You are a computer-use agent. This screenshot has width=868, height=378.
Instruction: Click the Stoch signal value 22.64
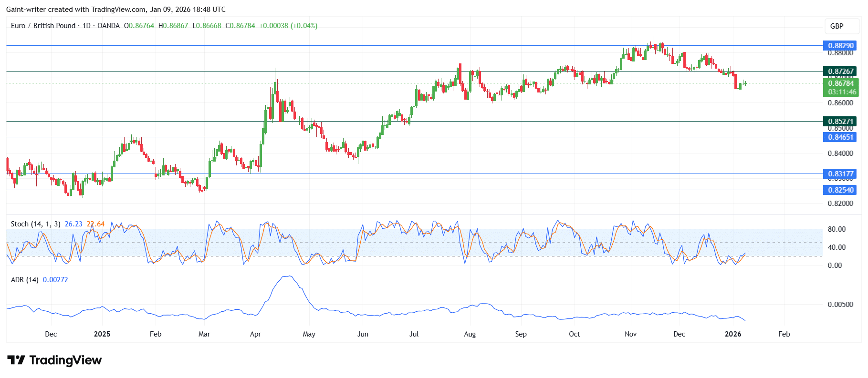coord(95,224)
